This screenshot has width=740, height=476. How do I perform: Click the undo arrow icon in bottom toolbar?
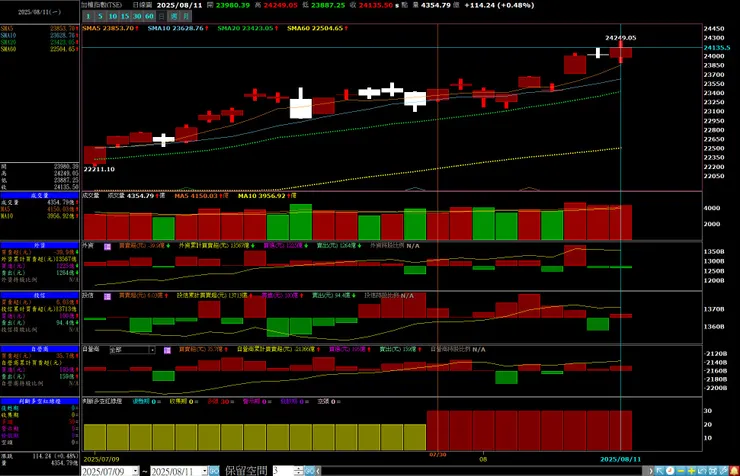(x=702, y=471)
